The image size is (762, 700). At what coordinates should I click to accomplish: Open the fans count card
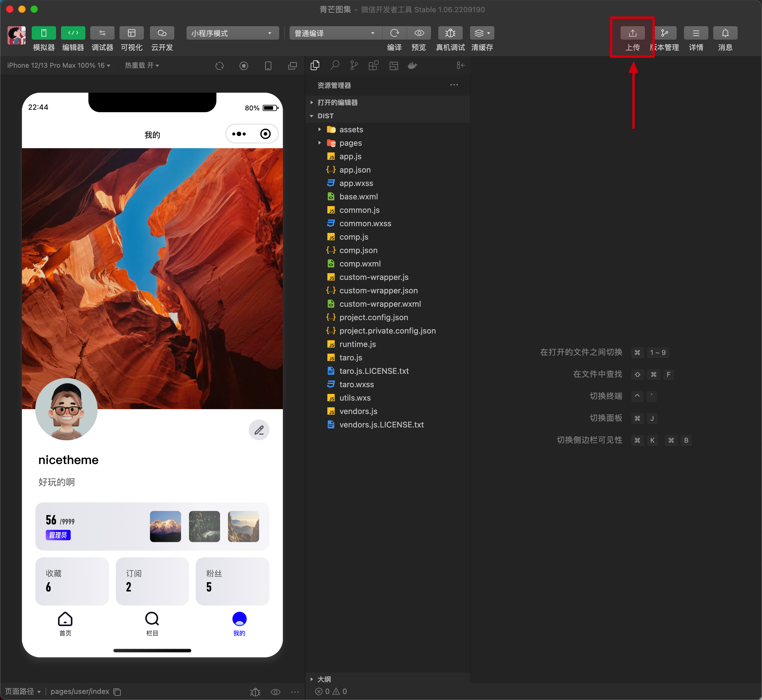pyautogui.click(x=232, y=581)
